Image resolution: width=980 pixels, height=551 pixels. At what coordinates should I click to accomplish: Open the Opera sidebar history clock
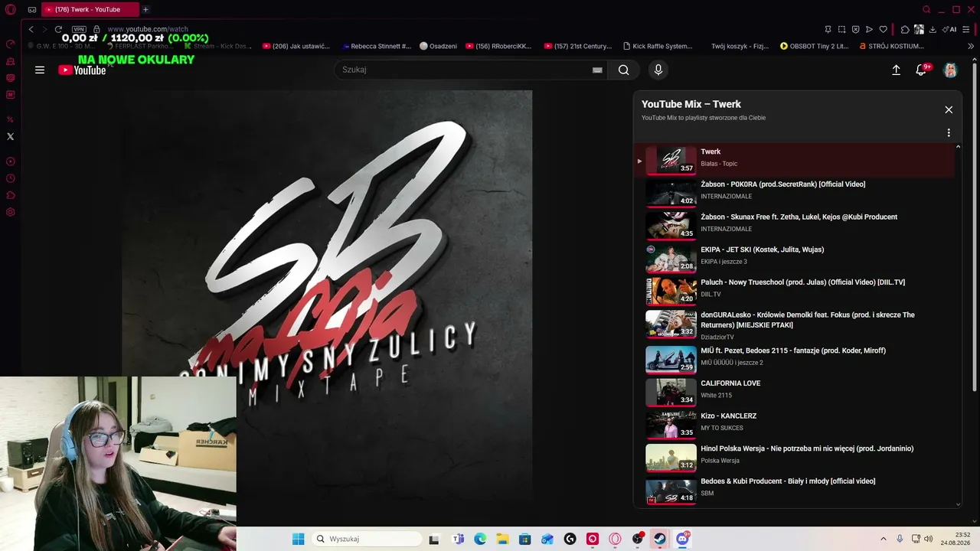[x=10, y=178]
